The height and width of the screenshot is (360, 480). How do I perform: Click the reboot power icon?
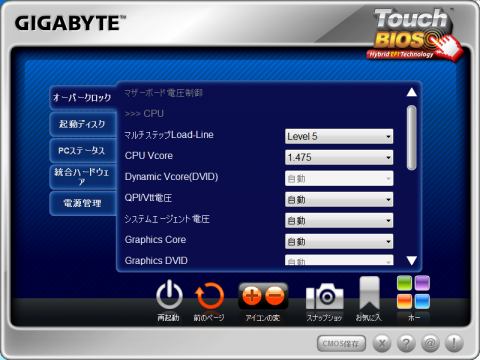click(169, 295)
